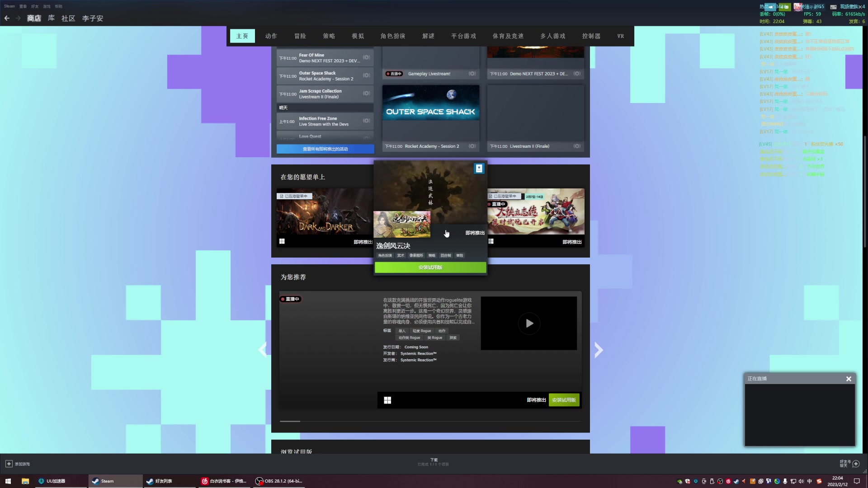Select the 角色扮演 genre tab
The width and height of the screenshot is (868, 488).
[393, 36]
